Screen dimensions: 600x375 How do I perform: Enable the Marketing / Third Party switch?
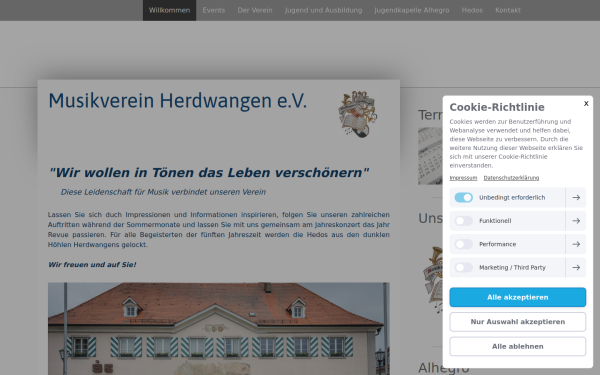tap(463, 267)
